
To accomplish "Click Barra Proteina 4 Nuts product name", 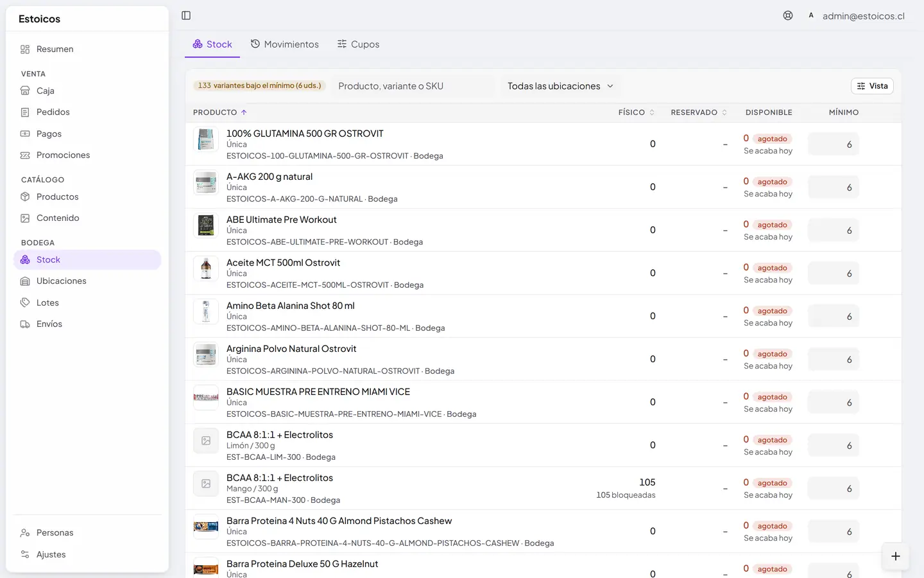I will [x=339, y=521].
